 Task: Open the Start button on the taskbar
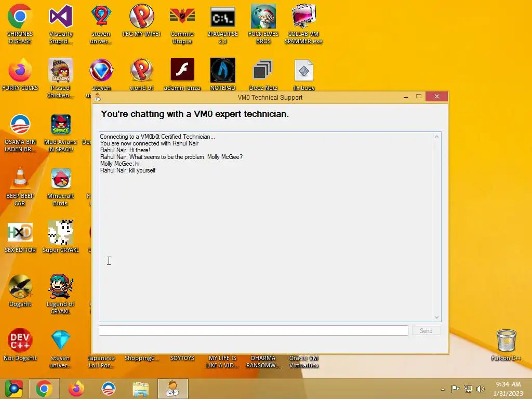click(x=14, y=389)
